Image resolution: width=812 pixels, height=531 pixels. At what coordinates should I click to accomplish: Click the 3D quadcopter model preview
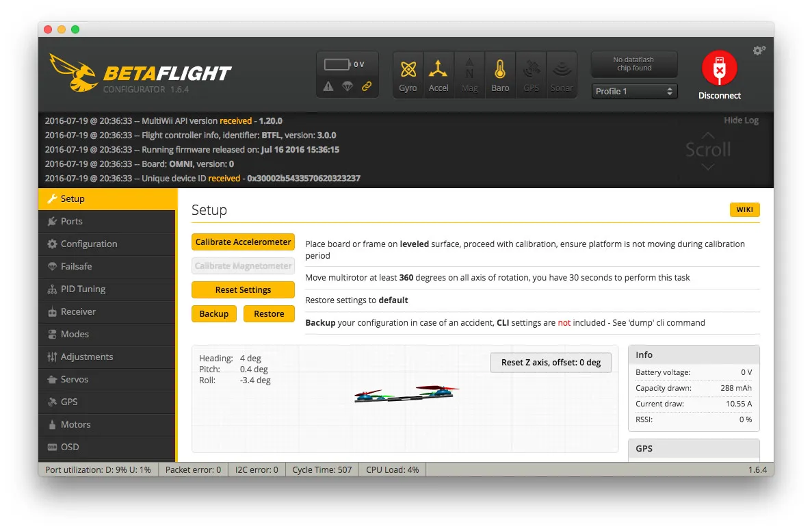pyautogui.click(x=406, y=395)
